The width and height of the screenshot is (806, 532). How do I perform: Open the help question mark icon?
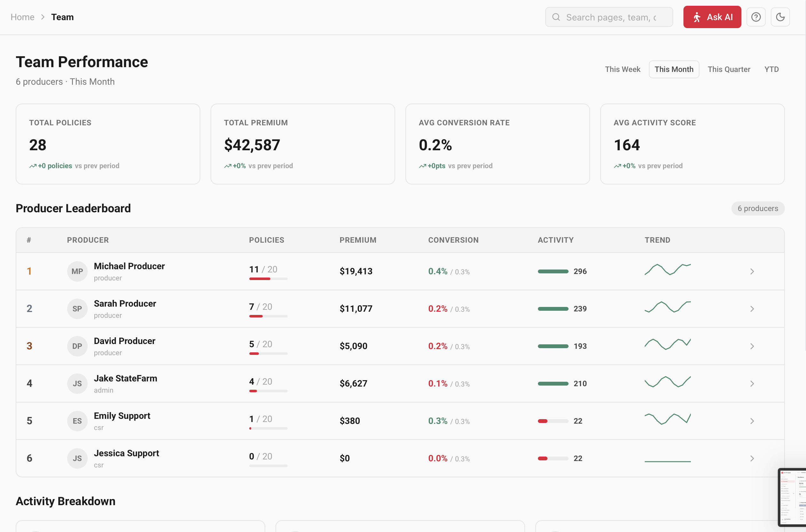click(x=756, y=17)
